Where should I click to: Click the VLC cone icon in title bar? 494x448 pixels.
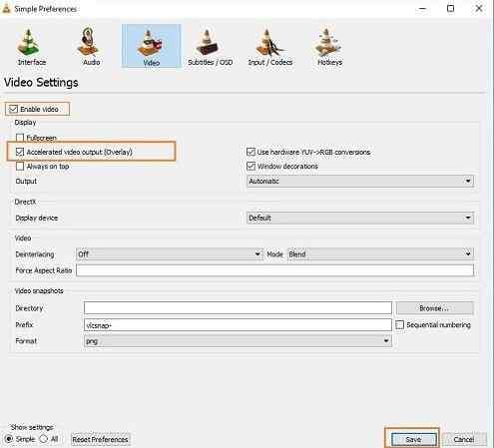[x=6, y=9]
